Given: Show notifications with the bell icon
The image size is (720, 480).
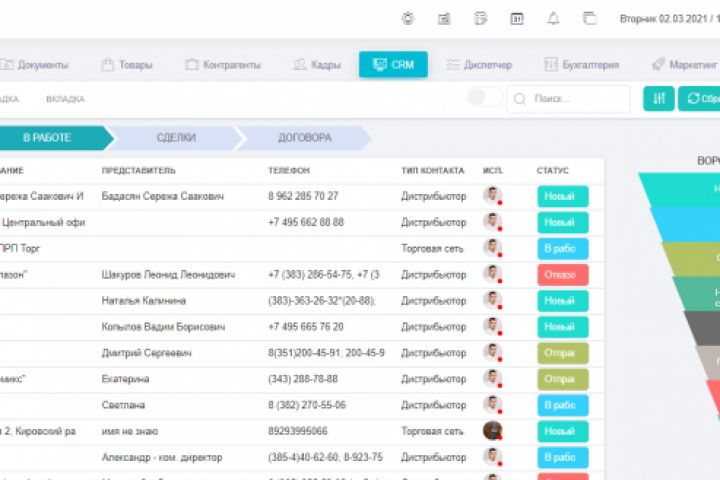Looking at the screenshot, I should click(x=553, y=18).
